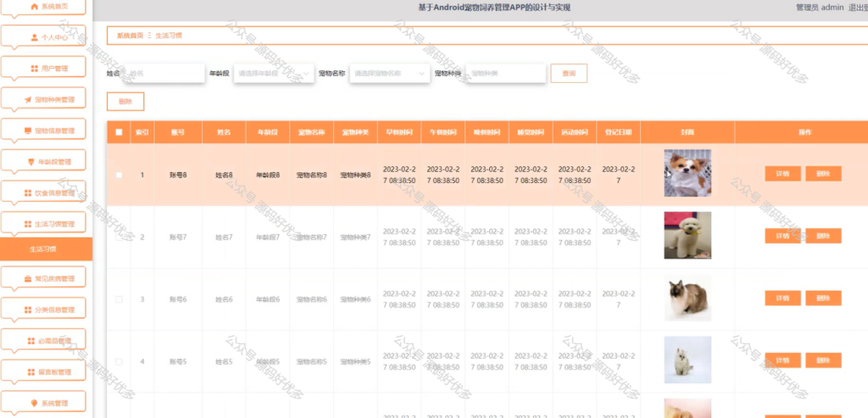Click the 宠物名称 column header

312,133
